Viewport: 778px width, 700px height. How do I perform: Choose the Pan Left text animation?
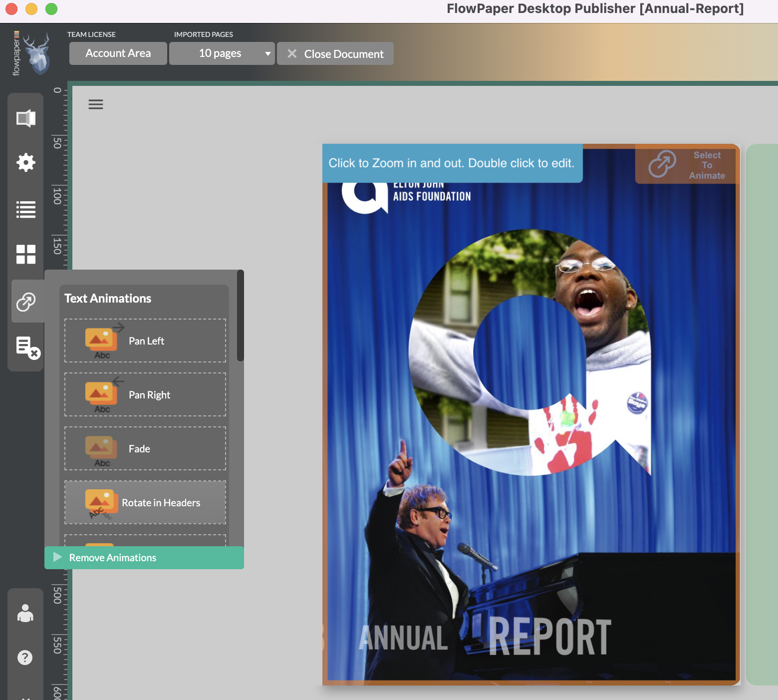145,341
